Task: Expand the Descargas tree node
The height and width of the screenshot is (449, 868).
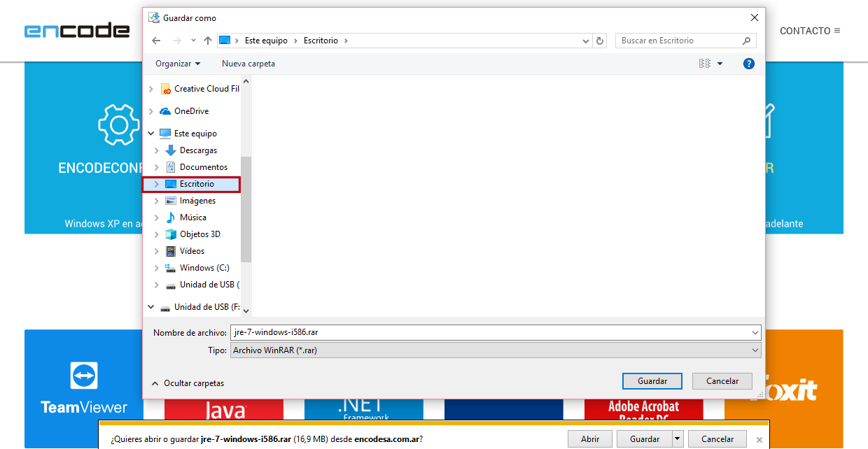Action: coord(157,150)
